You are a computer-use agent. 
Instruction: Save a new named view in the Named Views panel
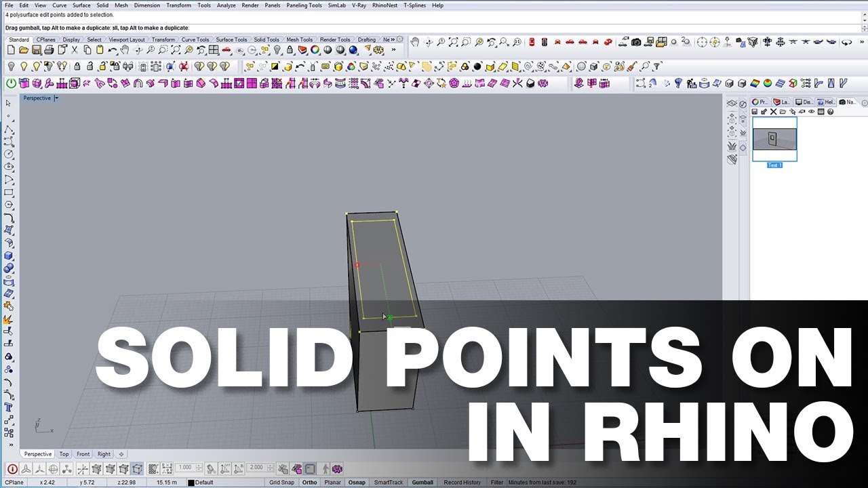click(x=755, y=112)
